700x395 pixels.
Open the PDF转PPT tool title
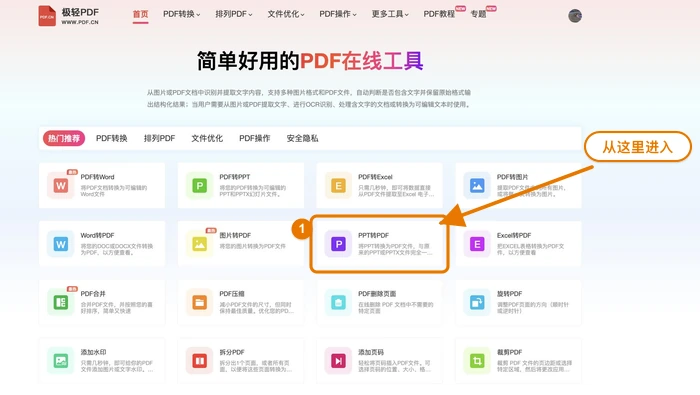click(x=235, y=177)
